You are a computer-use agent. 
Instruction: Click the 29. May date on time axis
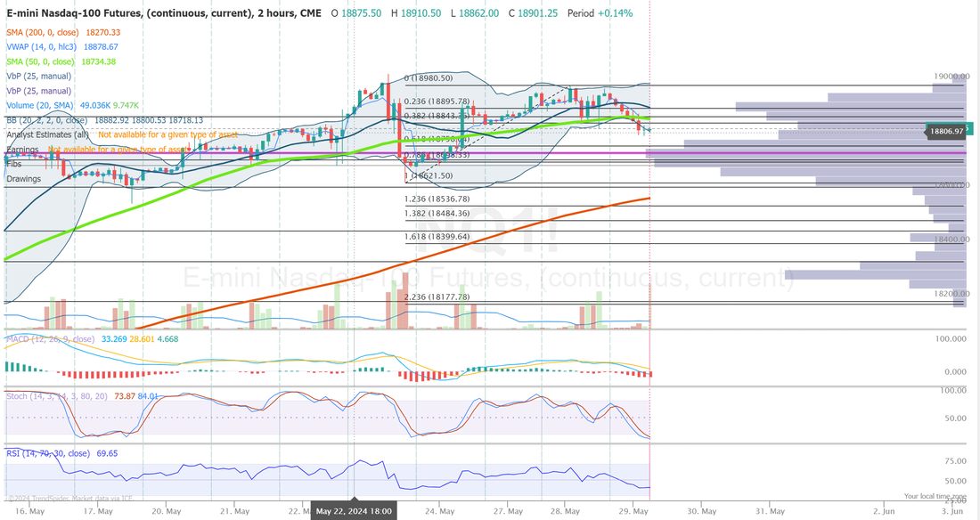[633, 511]
